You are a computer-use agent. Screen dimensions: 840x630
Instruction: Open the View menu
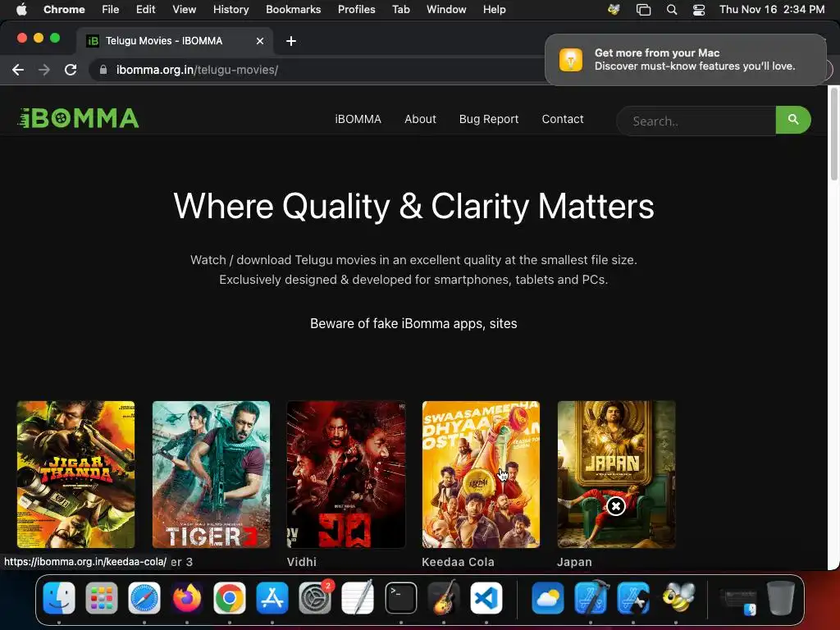[184, 9]
